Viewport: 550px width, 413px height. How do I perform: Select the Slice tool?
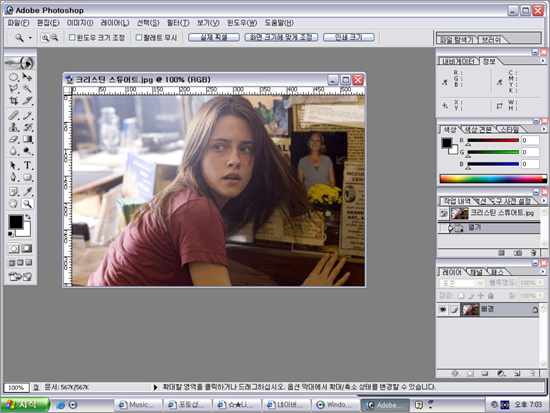point(27,101)
